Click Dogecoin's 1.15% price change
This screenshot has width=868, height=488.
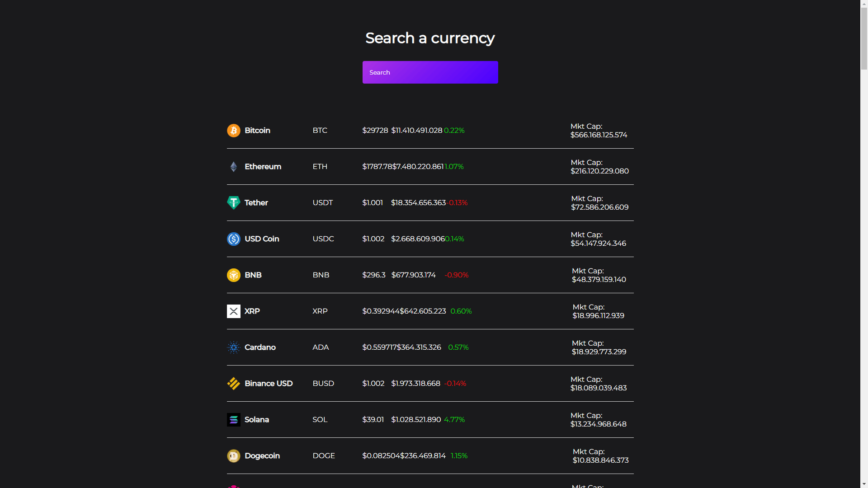[x=459, y=456]
